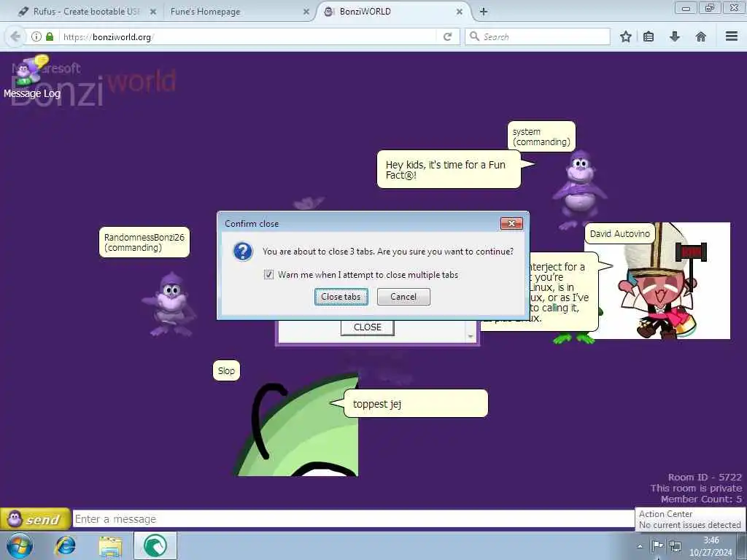Viewport: 747px width, 560px height.
Task: Focus the browser Search box
Action: click(x=538, y=36)
